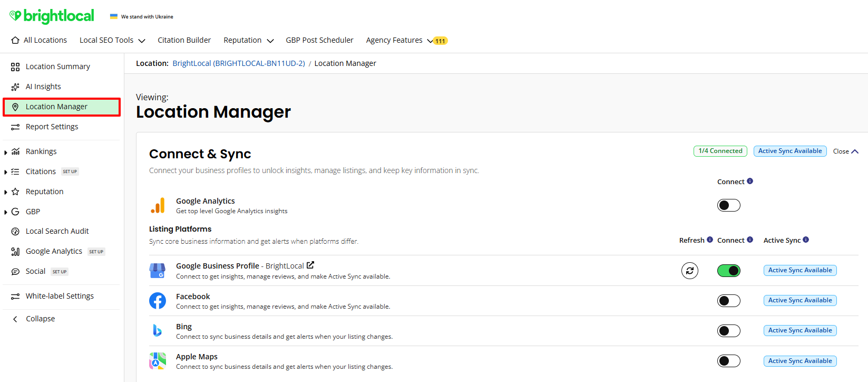This screenshot has height=382, width=868.
Task: Click header Active Sync Available badge
Action: coord(790,151)
